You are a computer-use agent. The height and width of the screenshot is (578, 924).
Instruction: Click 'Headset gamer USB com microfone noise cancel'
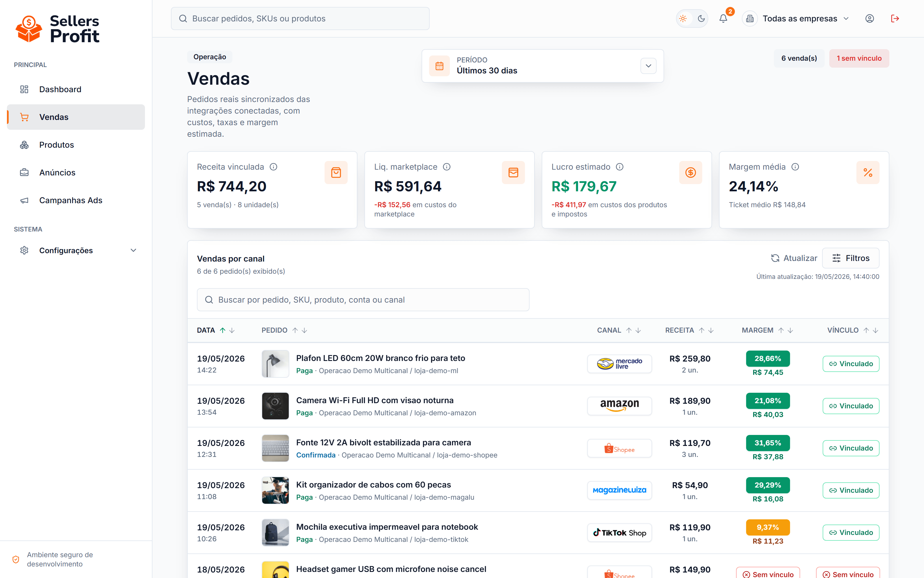coord(391,569)
